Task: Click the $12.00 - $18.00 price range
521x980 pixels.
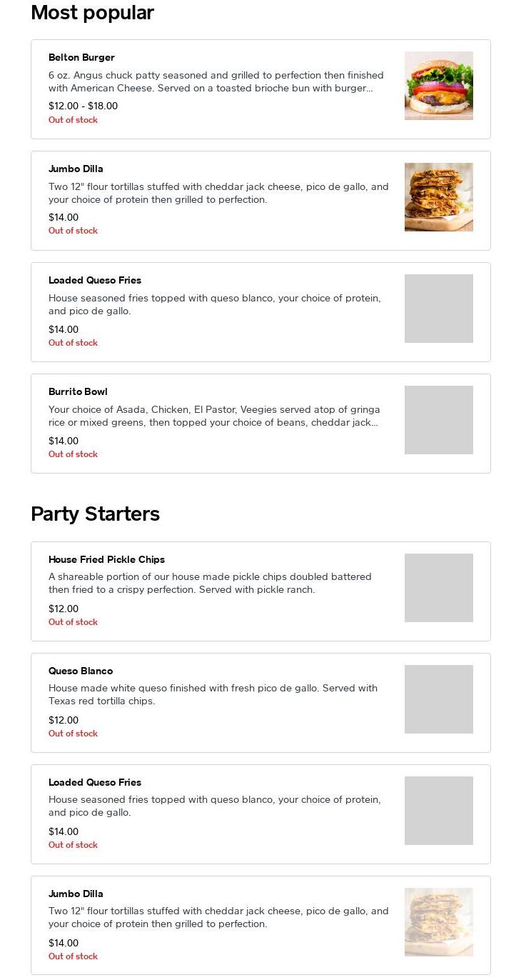Action: pos(83,106)
